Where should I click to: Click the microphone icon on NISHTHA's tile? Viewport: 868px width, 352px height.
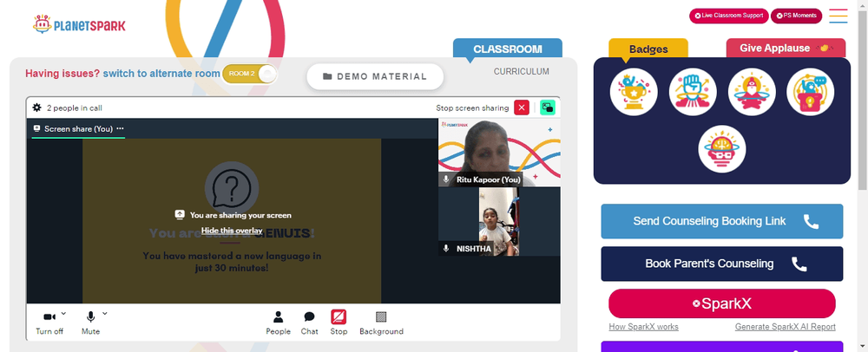(446, 249)
